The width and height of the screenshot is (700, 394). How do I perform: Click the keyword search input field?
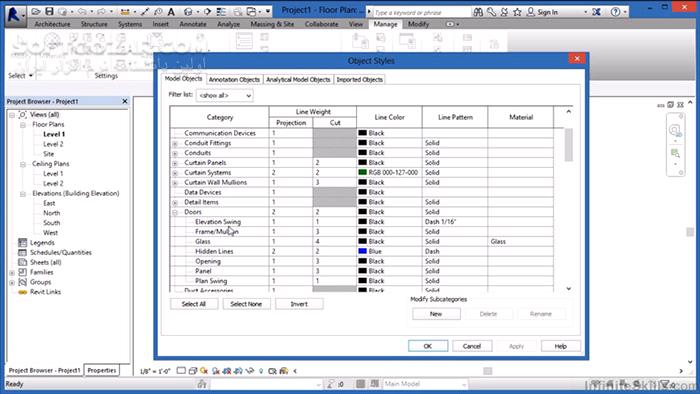tap(421, 12)
